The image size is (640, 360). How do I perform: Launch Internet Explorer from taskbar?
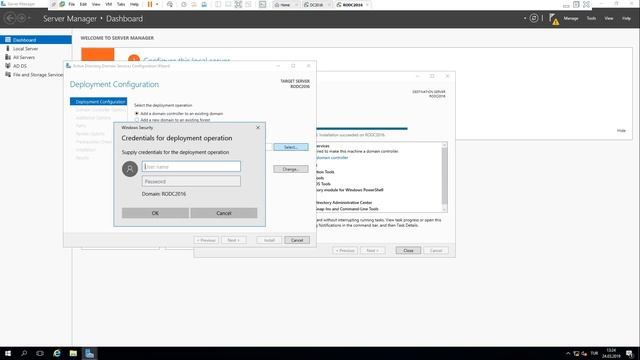click(57, 353)
